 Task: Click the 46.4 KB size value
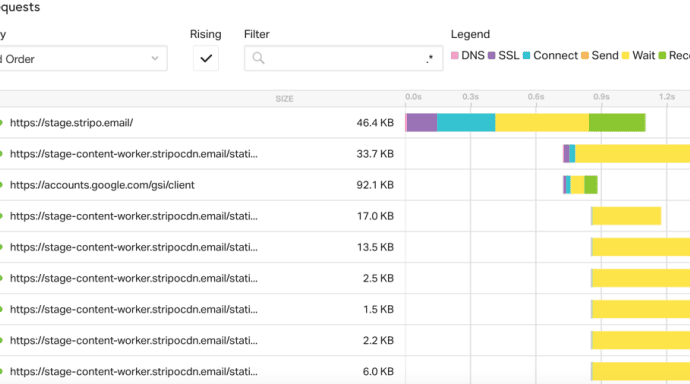click(x=375, y=123)
